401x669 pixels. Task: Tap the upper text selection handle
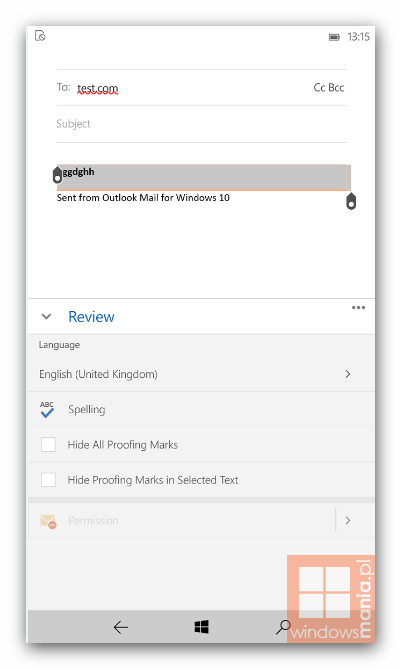(x=58, y=175)
